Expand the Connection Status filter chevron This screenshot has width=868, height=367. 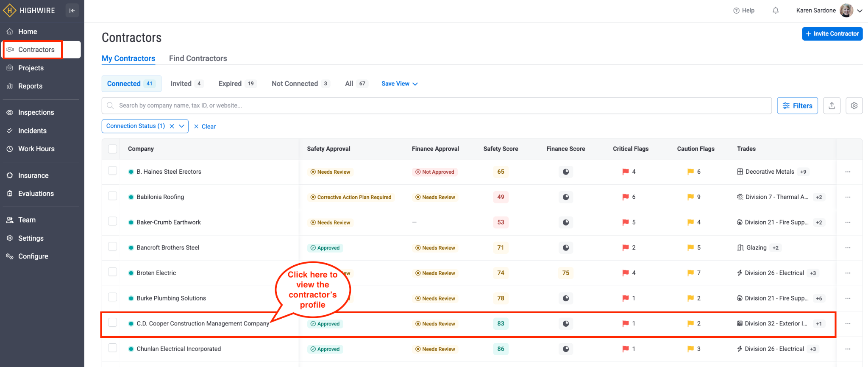click(x=182, y=126)
